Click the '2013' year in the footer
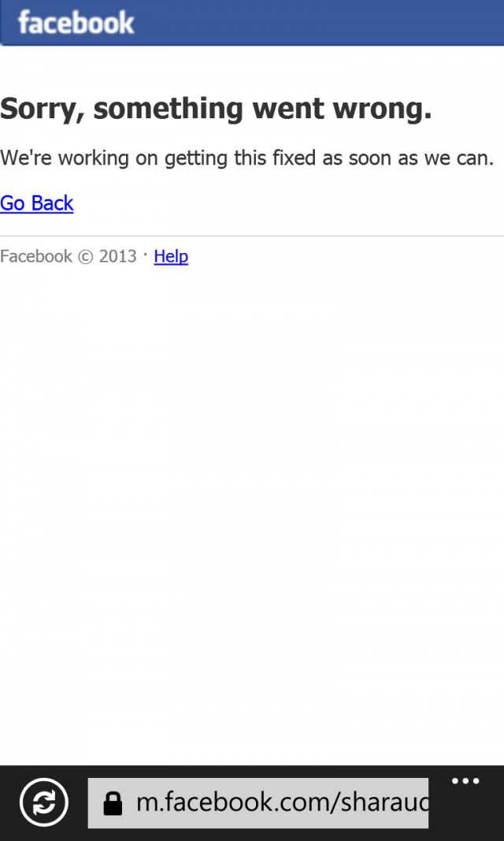 (118, 256)
